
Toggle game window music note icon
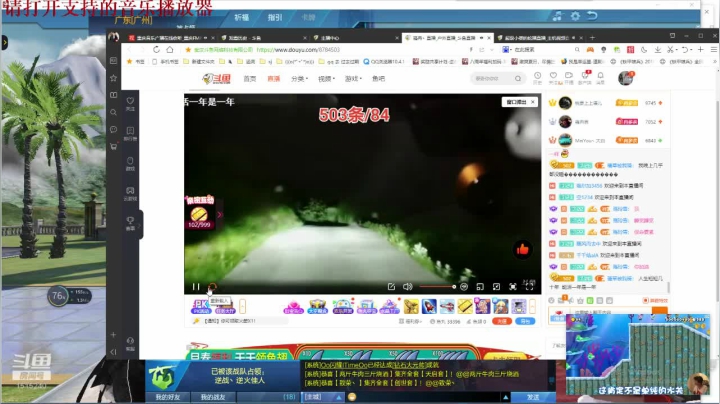click(x=557, y=16)
